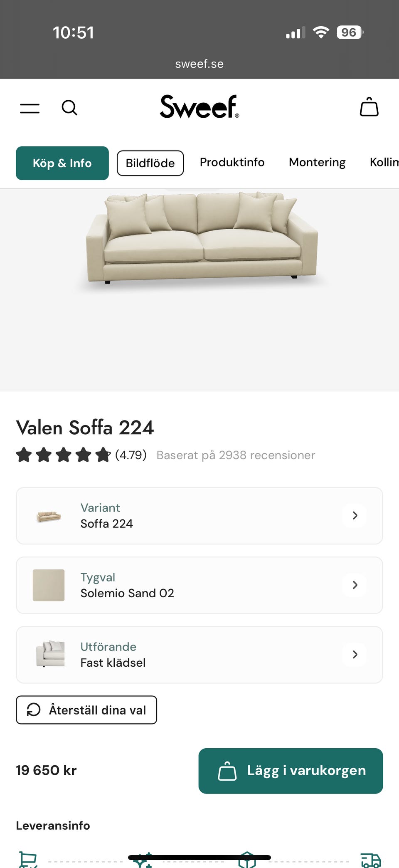Switch to the Bildflöde tab
Image resolution: width=399 pixels, height=868 pixels.
(150, 163)
